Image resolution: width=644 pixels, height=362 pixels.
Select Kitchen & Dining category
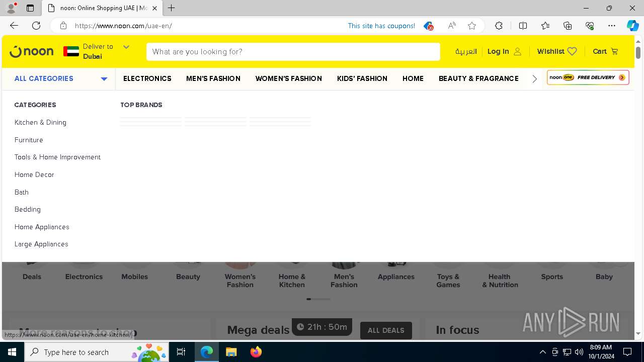coord(40,122)
